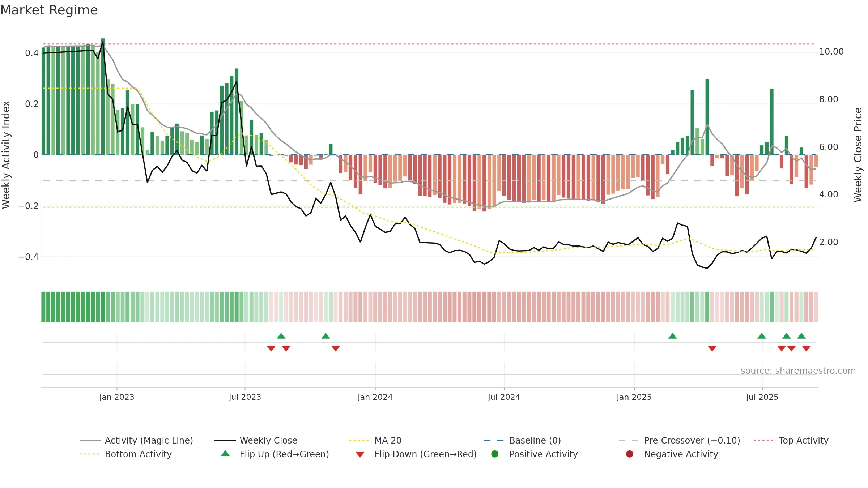Screen dimensions: 868x488
Task: Click the Jul 2025 x-axis label
Action: (x=762, y=397)
